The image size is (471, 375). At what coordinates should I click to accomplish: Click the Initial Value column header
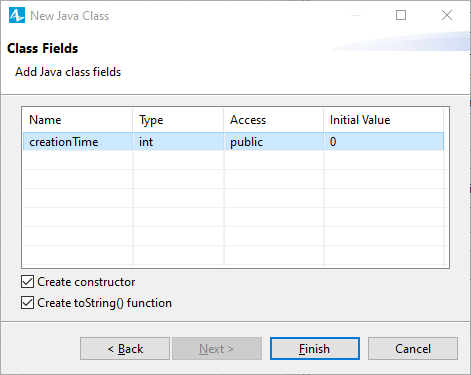[x=384, y=120]
